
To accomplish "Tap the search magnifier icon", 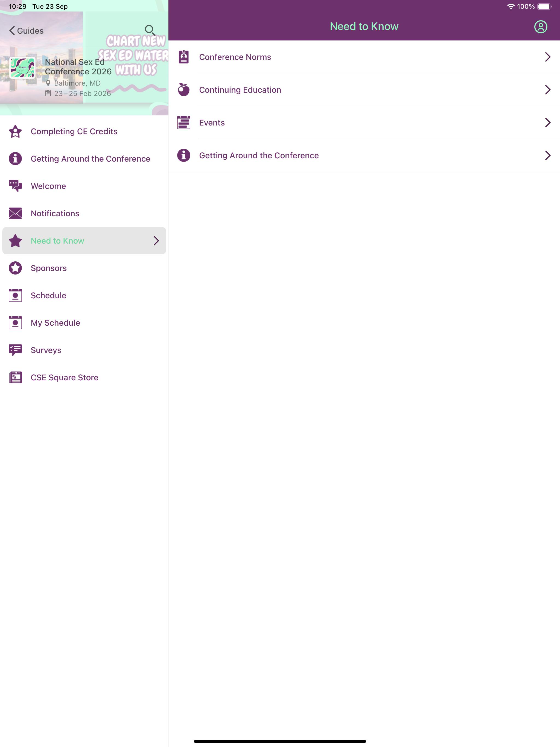I will [x=150, y=30].
